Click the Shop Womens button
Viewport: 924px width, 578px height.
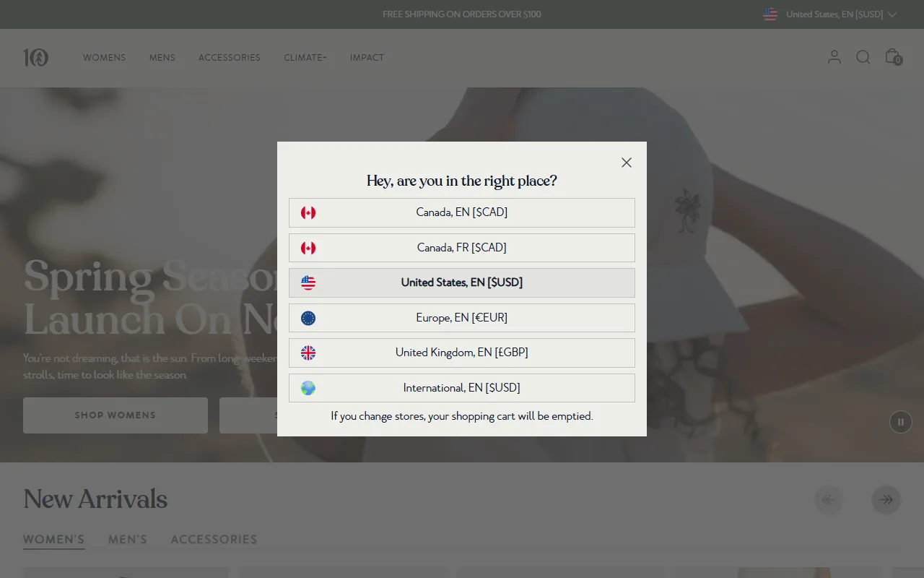coord(115,415)
